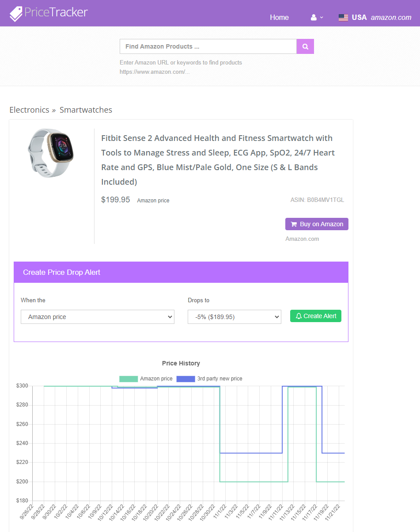Click the USA flag icon
Screen dimensions: 420x532
coord(343,18)
